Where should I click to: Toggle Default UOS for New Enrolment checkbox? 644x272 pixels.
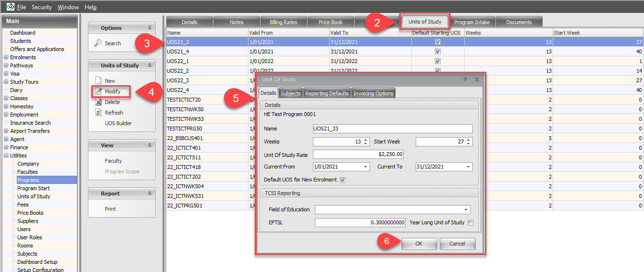click(x=342, y=180)
